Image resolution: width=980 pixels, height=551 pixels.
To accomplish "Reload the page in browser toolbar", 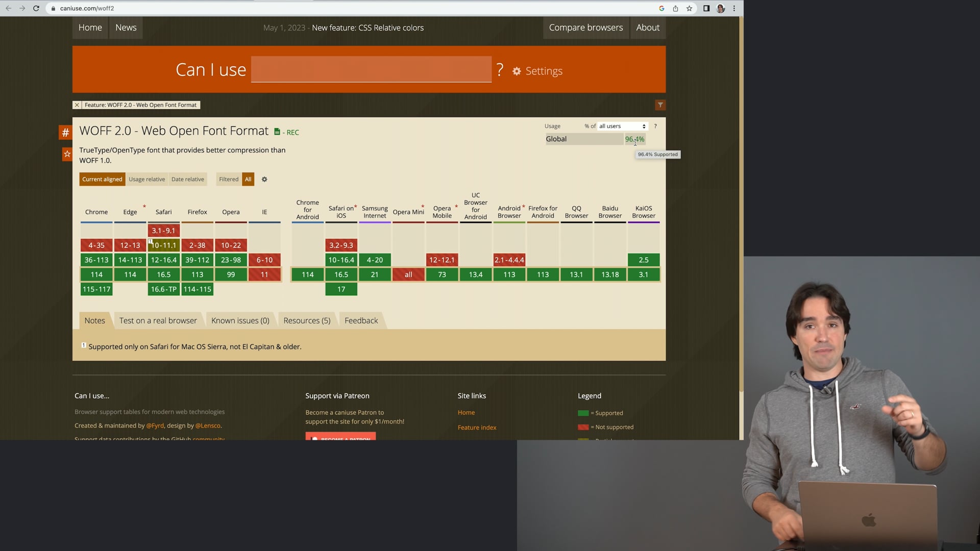I will click(x=36, y=8).
